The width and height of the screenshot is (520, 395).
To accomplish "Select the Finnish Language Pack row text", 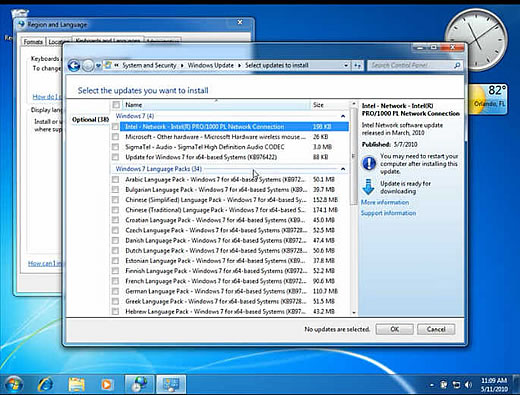I will (x=215, y=271).
